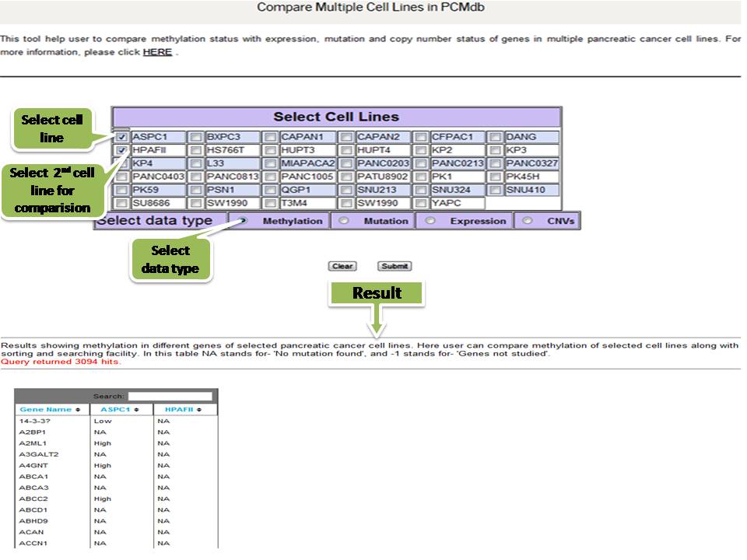The width and height of the screenshot is (747, 560).
Task: Click the Submit button
Action: tap(395, 266)
